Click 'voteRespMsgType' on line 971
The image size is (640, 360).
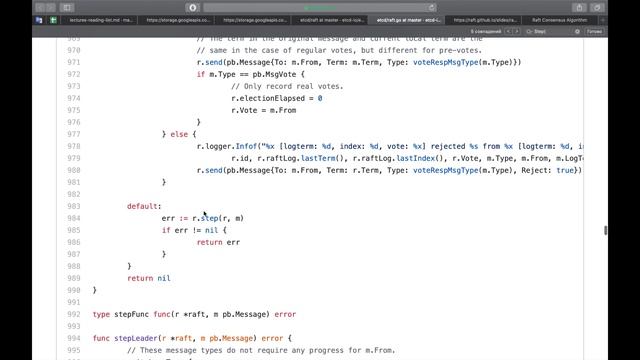pos(445,62)
